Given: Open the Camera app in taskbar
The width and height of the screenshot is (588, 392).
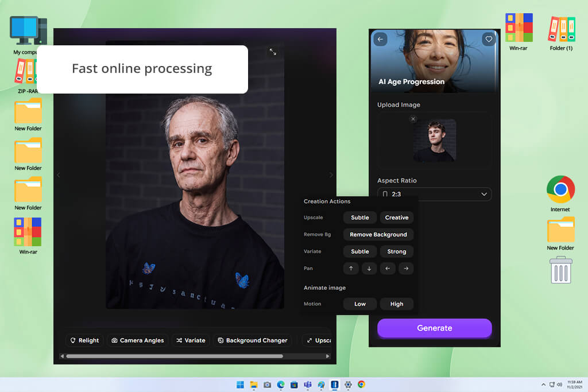Looking at the screenshot, I should 267,385.
